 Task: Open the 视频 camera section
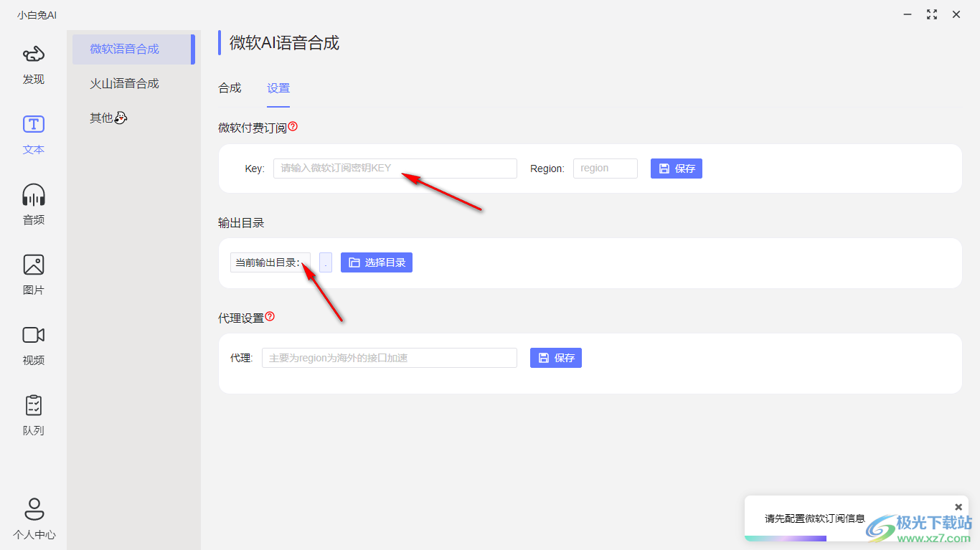[34, 346]
